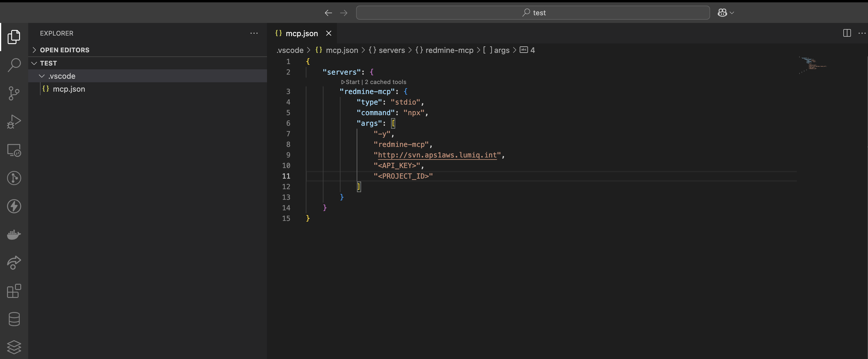This screenshot has height=359, width=868.
Task: Open the Remote Explorer view
Action: click(14, 150)
